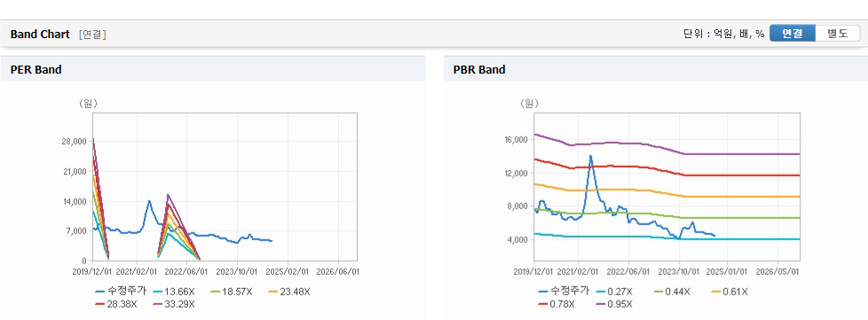Screen dimensions: 868x320
Task: Click the PBR Band panel header
Action: click(x=655, y=69)
